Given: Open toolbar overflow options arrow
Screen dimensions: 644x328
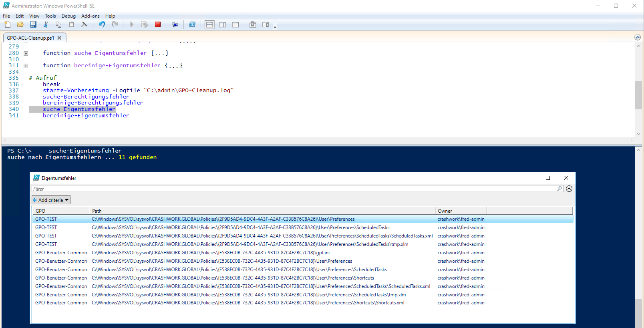Looking at the screenshot, I should [275, 27].
